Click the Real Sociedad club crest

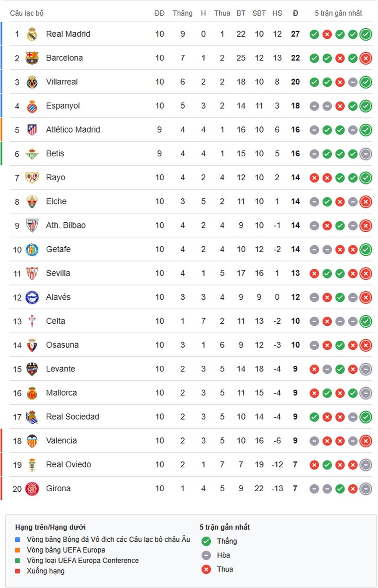point(32,417)
